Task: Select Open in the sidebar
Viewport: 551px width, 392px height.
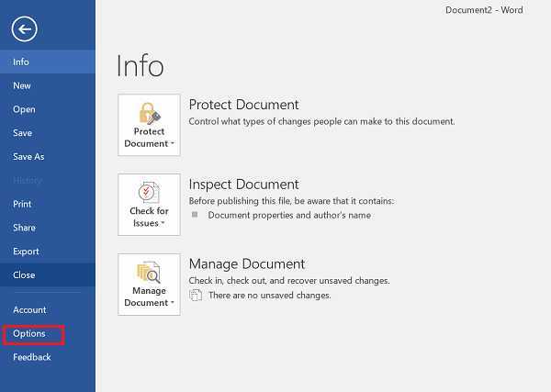Action: coord(48,109)
